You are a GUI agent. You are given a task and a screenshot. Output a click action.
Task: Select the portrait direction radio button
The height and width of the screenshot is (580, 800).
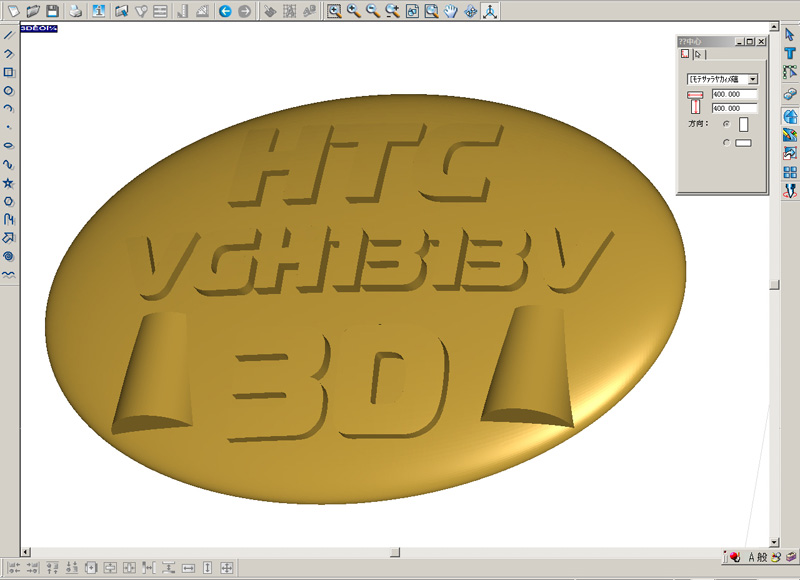point(727,123)
